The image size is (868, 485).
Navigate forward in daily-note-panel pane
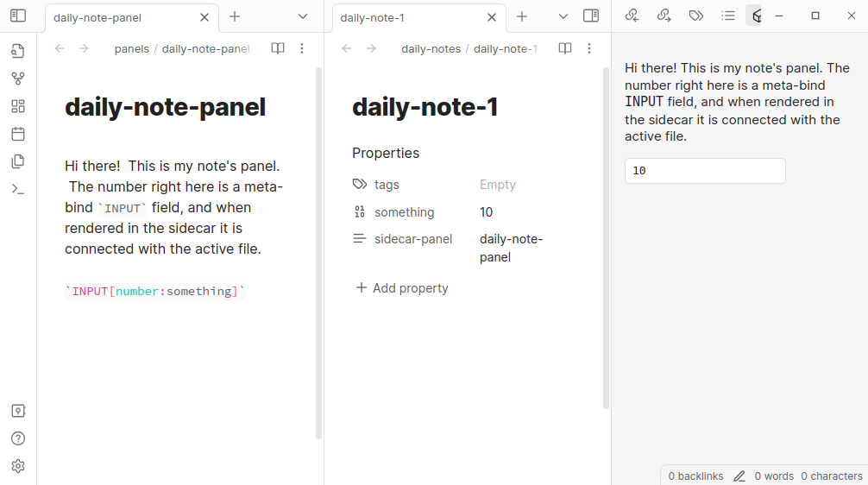pos(84,48)
